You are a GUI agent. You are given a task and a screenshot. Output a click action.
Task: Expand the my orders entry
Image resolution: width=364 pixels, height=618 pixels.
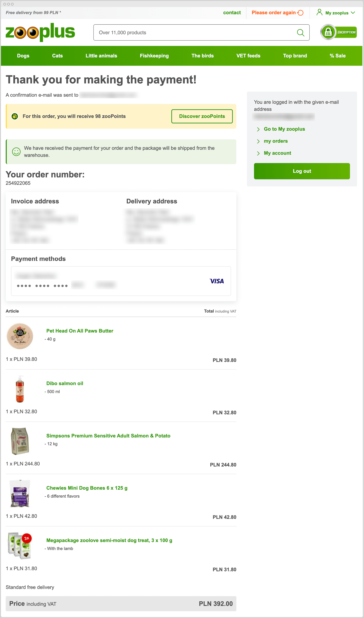click(276, 141)
